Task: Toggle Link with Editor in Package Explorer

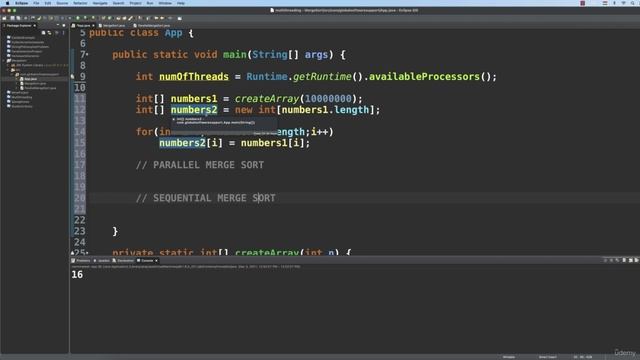Action: pos(49,33)
